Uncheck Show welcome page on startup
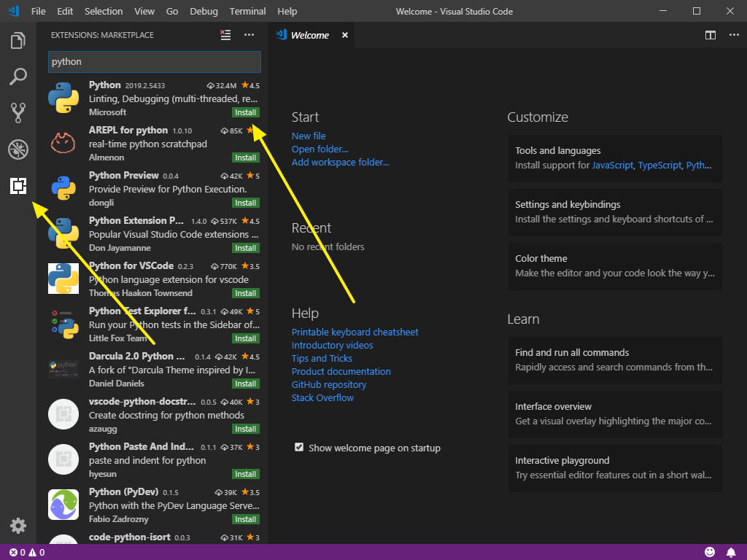This screenshot has height=560, width=747. click(x=299, y=447)
